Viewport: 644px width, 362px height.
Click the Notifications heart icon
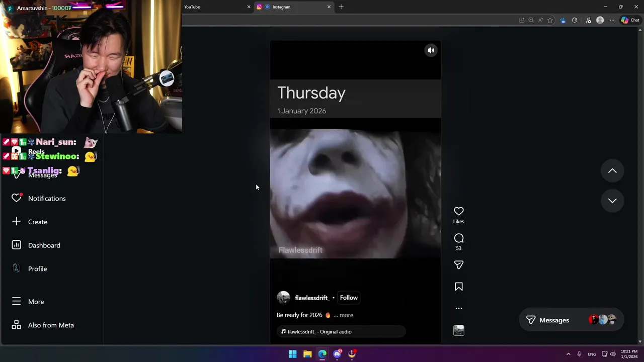pos(17,198)
